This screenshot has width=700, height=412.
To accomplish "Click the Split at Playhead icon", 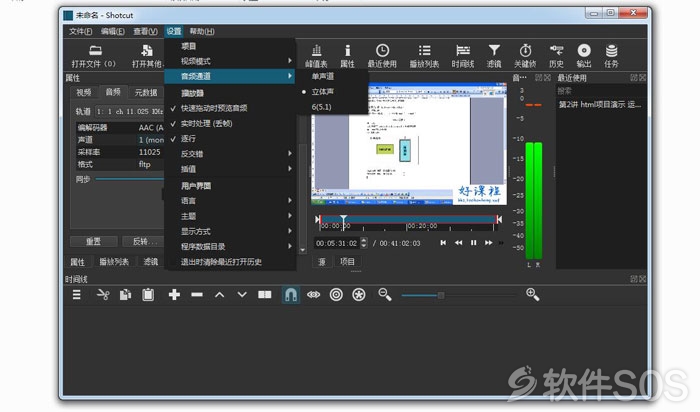I will click(265, 295).
